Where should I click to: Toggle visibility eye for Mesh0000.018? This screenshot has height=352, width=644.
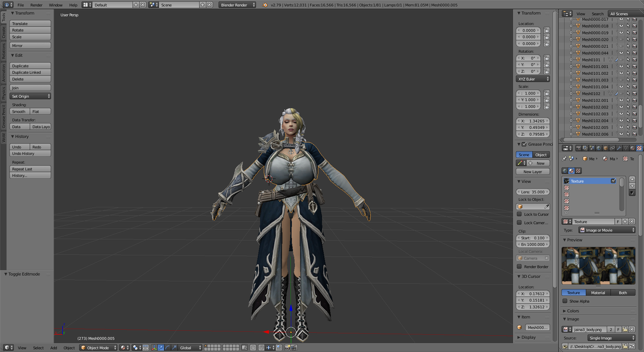click(x=621, y=26)
